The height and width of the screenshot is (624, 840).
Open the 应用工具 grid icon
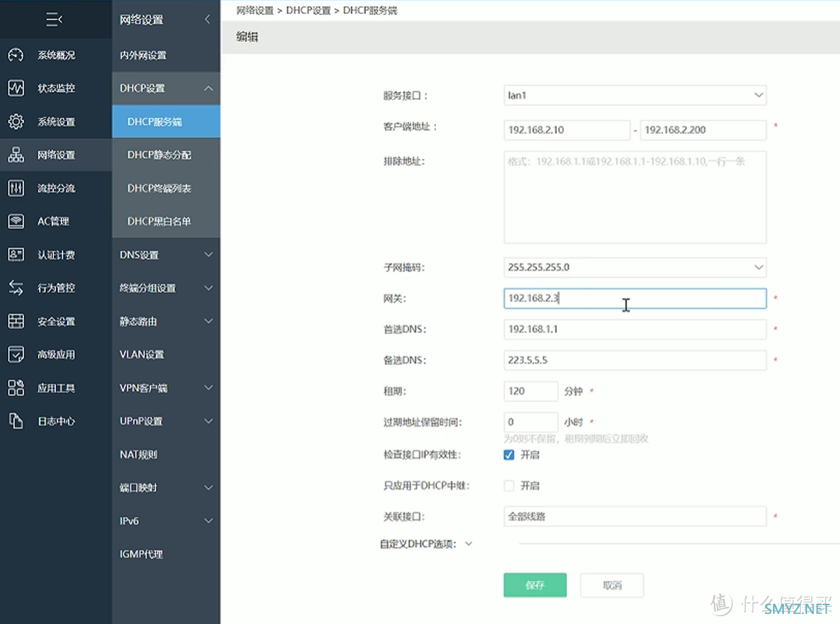click(x=16, y=388)
